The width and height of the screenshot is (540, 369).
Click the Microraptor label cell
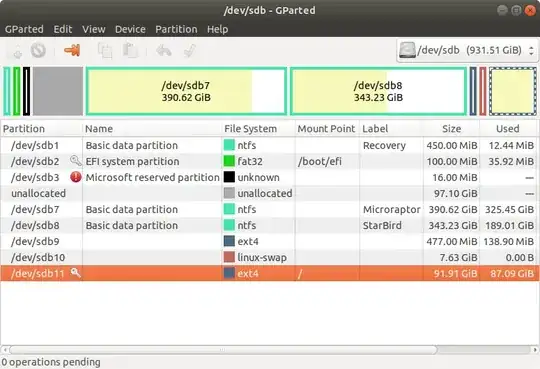pyautogui.click(x=391, y=209)
